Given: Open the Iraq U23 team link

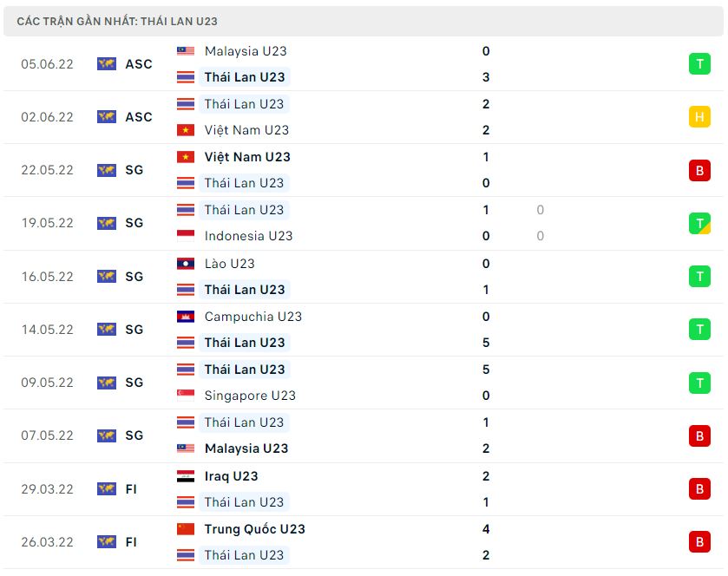Looking at the screenshot, I should point(231,476).
